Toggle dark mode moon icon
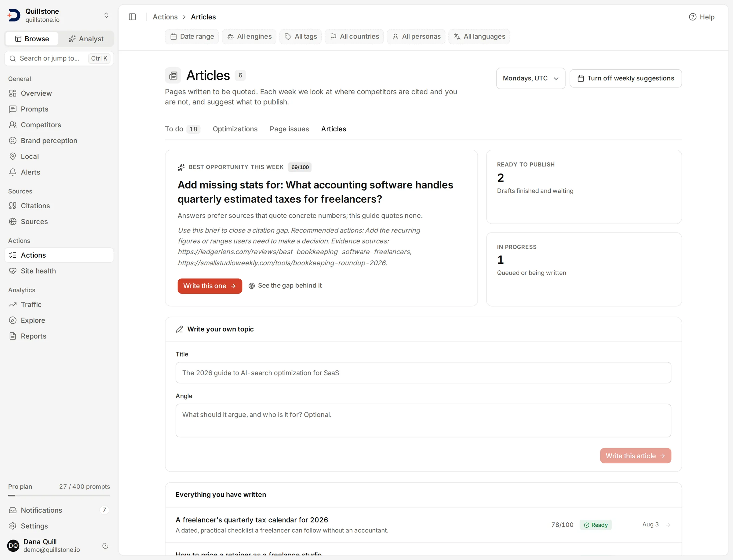The width and height of the screenshot is (733, 560). 105,546
